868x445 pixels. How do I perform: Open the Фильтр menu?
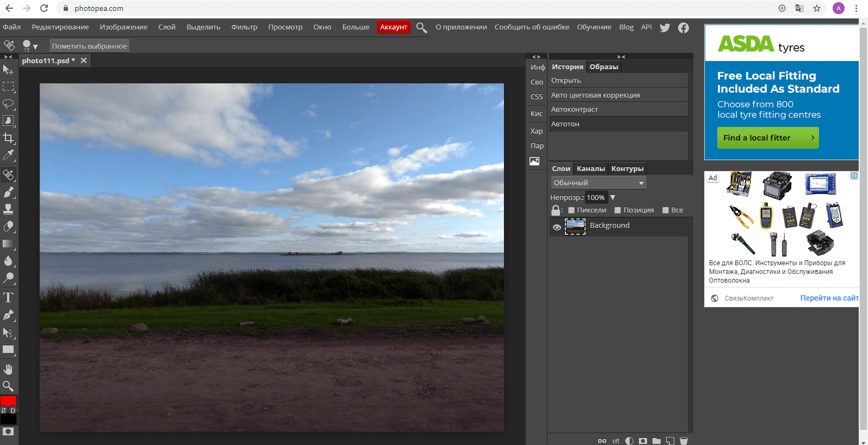tap(244, 27)
